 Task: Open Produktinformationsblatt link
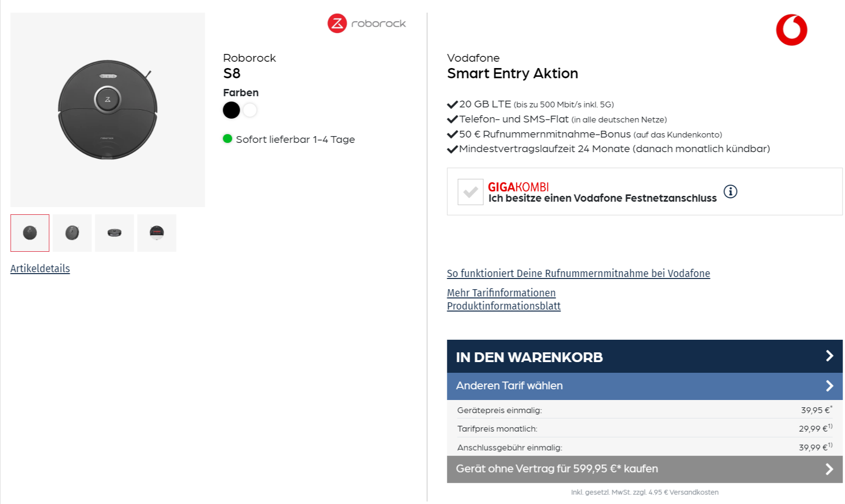[x=503, y=306]
